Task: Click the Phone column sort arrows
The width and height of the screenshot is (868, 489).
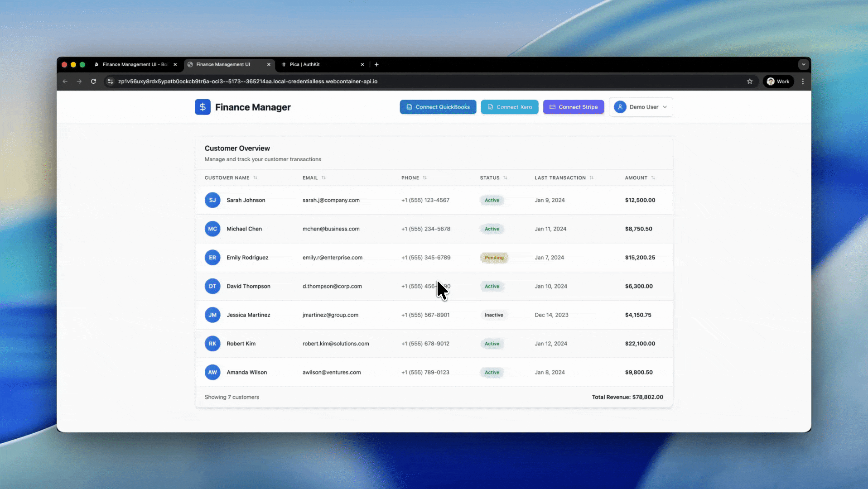Action: click(x=424, y=178)
